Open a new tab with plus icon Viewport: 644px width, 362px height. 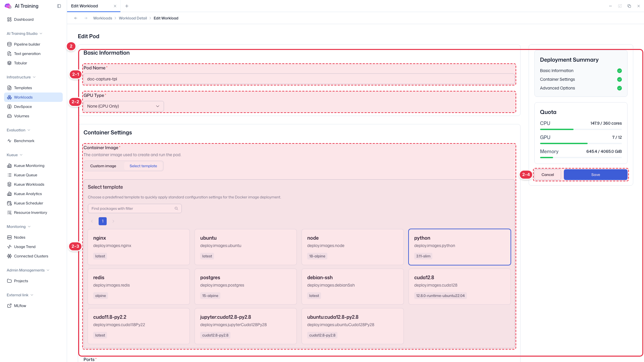click(x=126, y=6)
